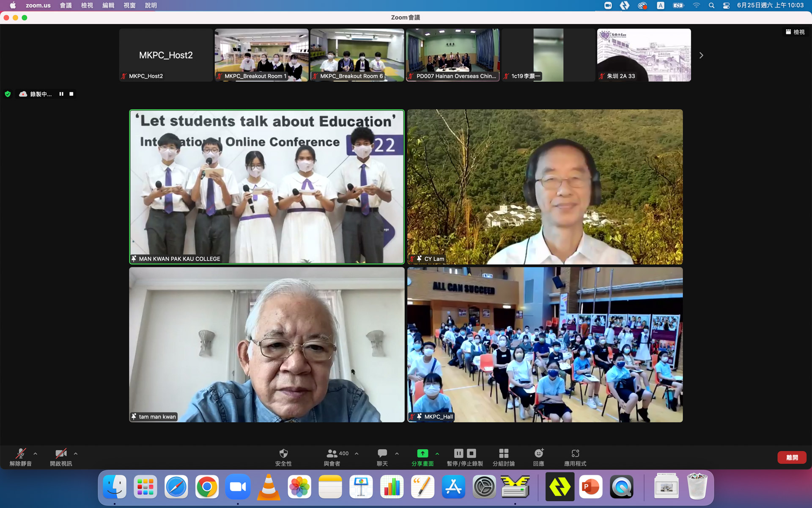Expand video options chevron beside 開啟視訊
This screenshot has height=508, width=812.
[76, 453]
